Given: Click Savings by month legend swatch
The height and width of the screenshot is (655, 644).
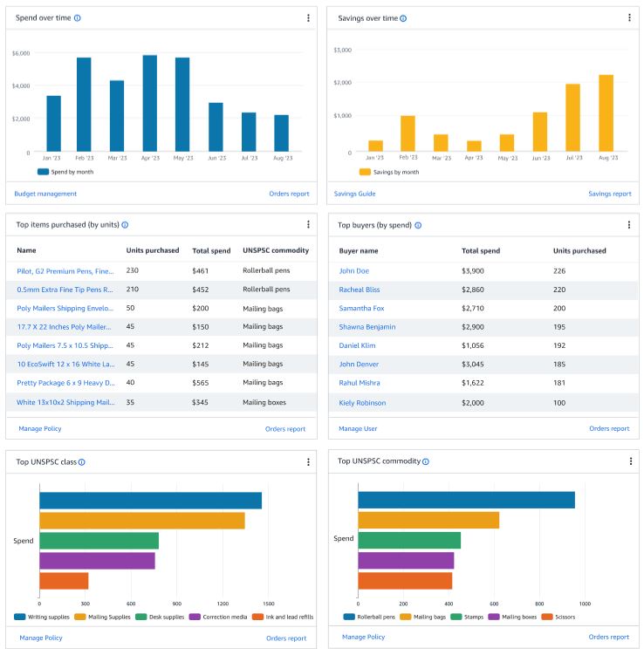Looking at the screenshot, I should click(x=365, y=172).
